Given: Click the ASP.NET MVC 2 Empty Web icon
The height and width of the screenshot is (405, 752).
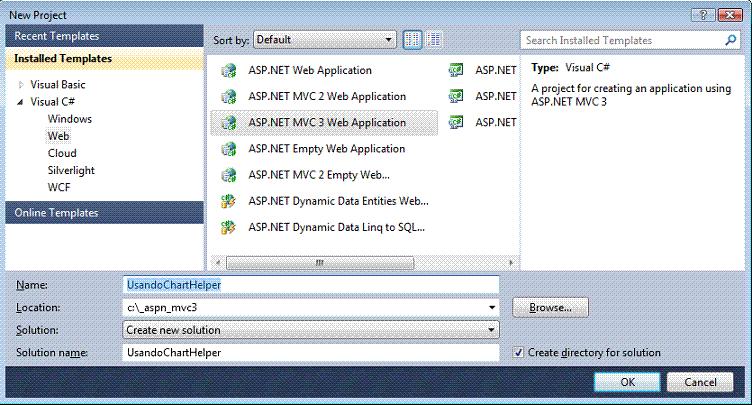Looking at the screenshot, I should click(229, 175).
